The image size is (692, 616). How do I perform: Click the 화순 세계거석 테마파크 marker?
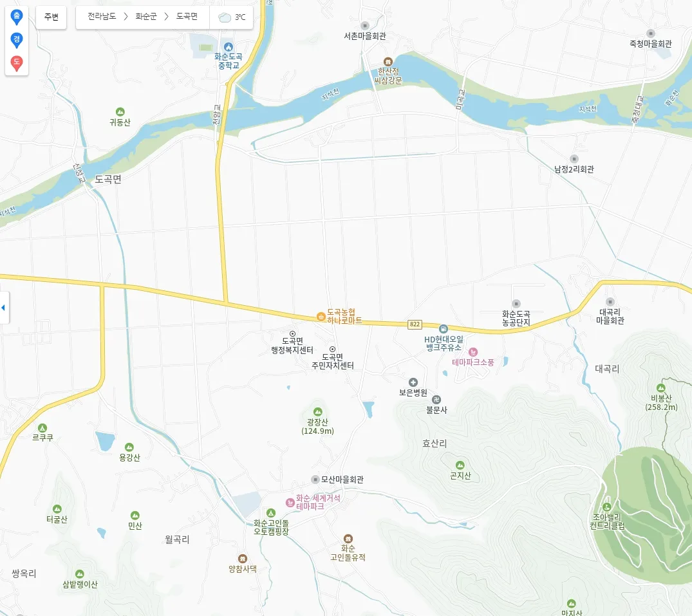click(290, 503)
